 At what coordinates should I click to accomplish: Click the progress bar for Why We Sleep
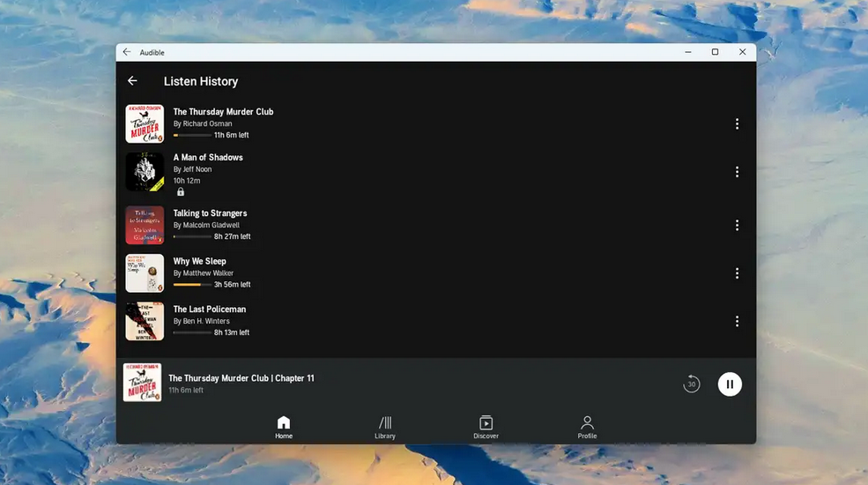point(192,285)
